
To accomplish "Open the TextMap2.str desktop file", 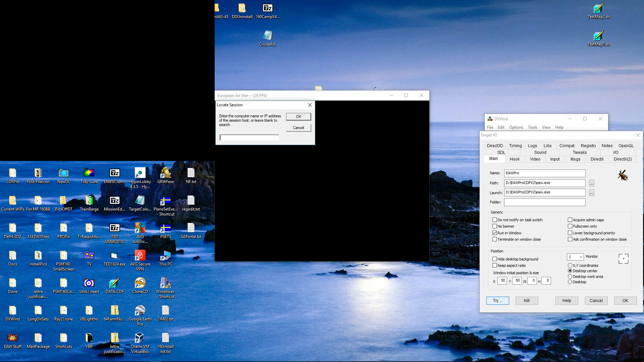I will [x=599, y=11].
